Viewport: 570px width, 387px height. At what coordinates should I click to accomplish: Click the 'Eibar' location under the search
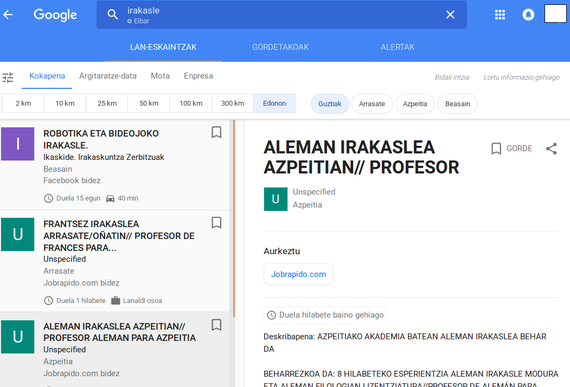pos(139,21)
